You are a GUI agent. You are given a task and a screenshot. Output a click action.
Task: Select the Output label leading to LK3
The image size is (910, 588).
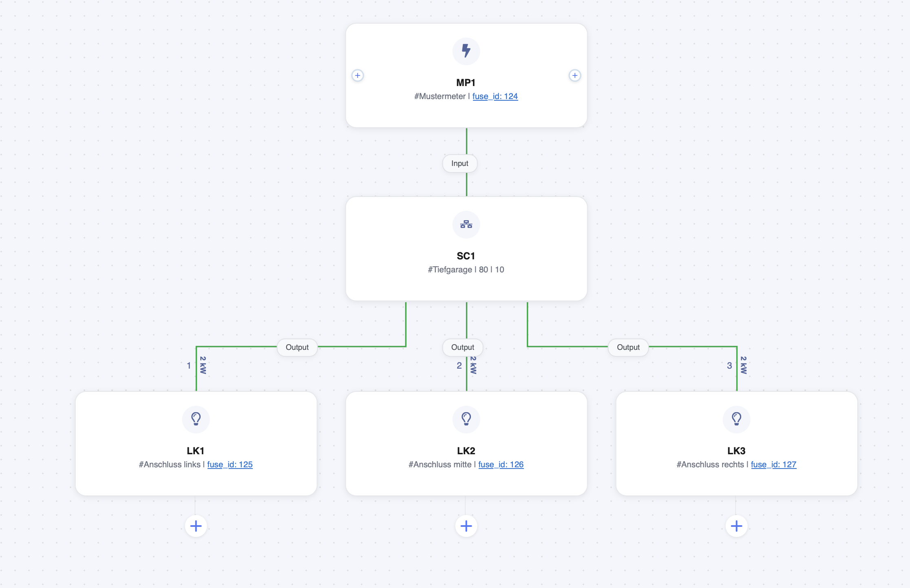[x=628, y=347]
